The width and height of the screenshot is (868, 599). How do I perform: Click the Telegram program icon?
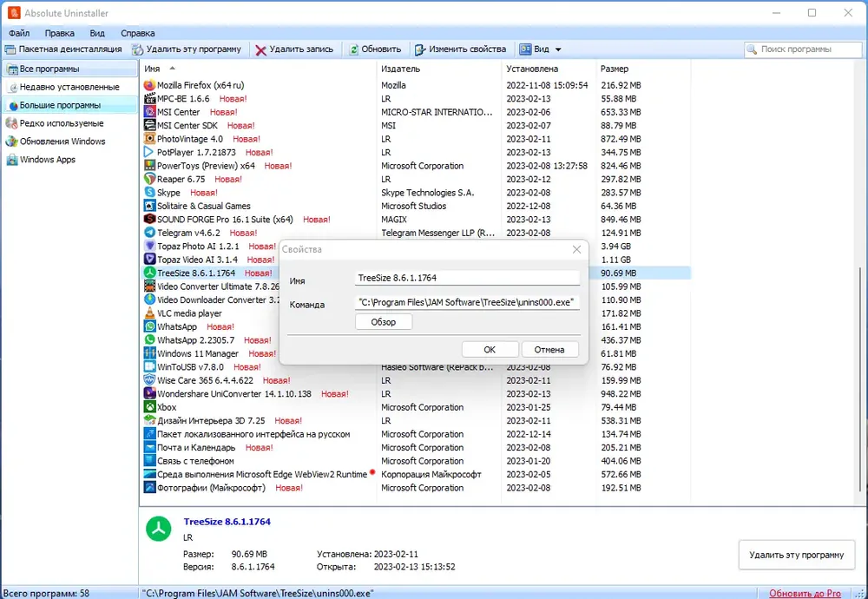coord(149,233)
